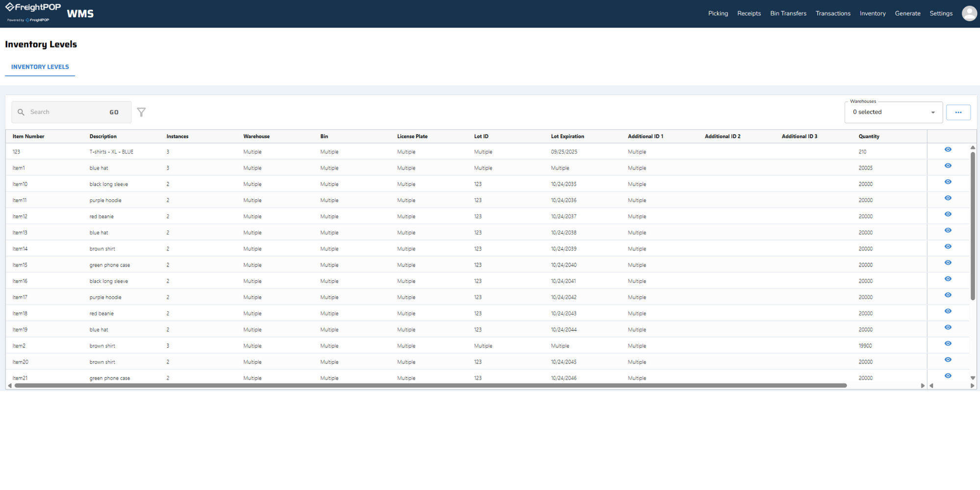Viewport: 980px width, 490px height.
Task: Click lot expiration "09/25/2025"
Action: [x=564, y=152]
